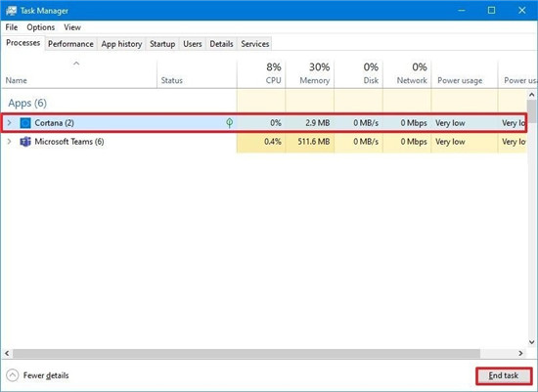Viewport: 538px width, 392px height.
Task: Switch to the Users tab
Action: click(x=192, y=44)
